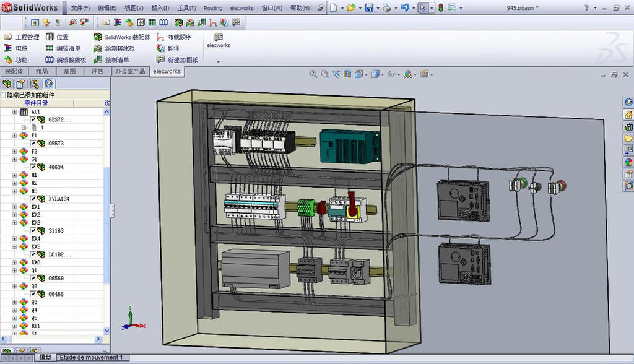Open the FeatureManager design tree tab icon
634x364 pixels.
(7, 84)
